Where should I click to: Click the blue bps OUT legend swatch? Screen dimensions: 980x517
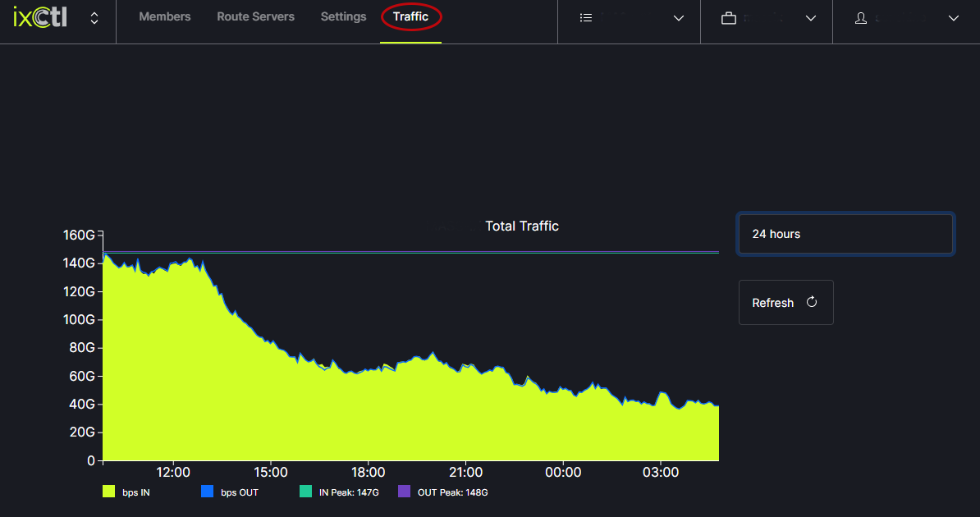pos(207,492)
